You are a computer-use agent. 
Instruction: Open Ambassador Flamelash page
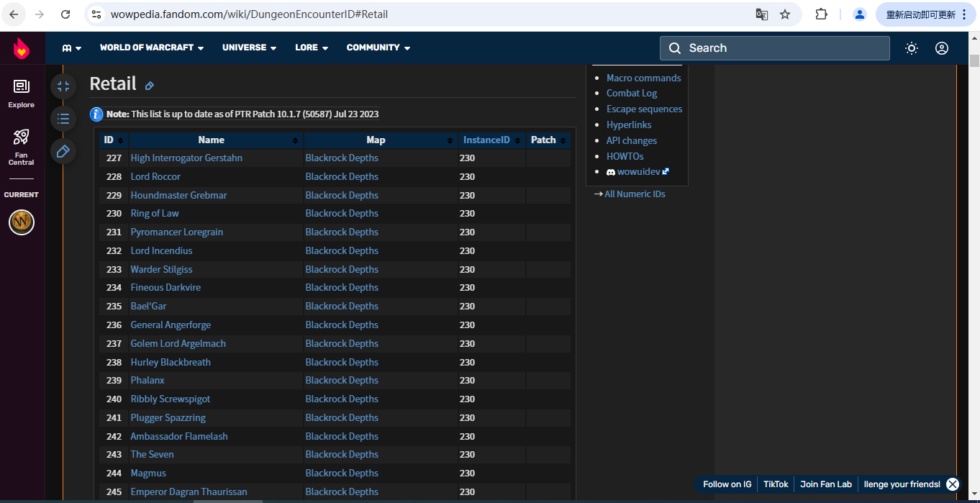[179, 436]
